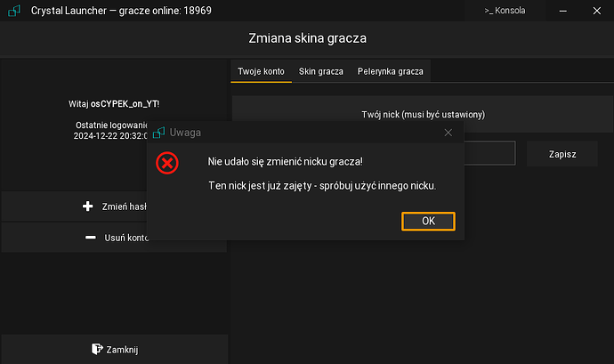The image size is (614, 364).
Task: Click the osCYPEK_on_YT welcome text
Action: [x=114, y=104]
